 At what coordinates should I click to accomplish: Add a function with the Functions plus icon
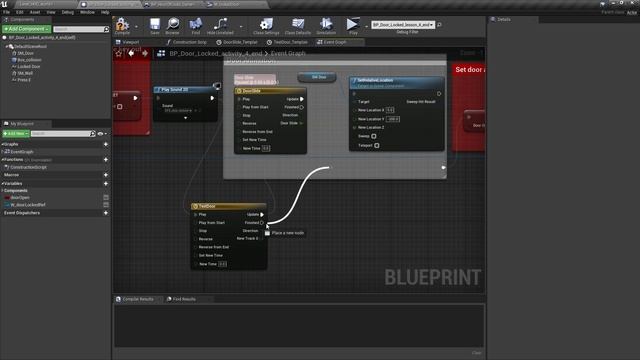(x=106, y=160)
